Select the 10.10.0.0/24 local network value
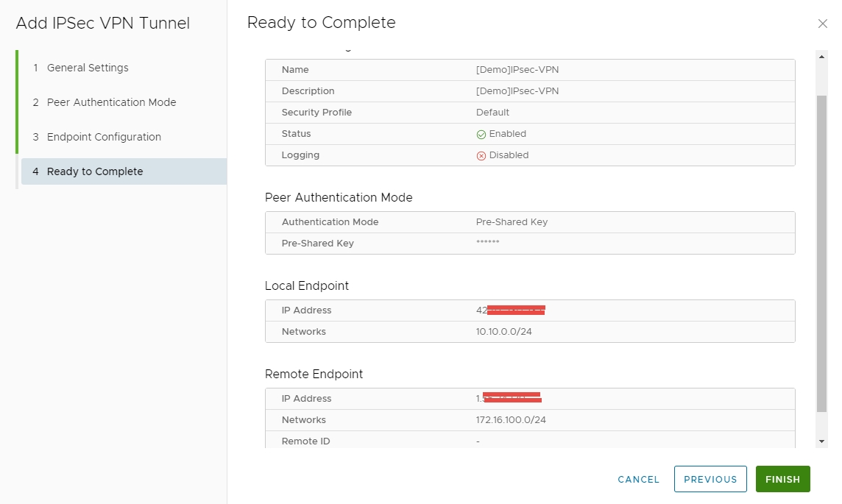Screen dimensions: 842x504 tap(504, 332)
